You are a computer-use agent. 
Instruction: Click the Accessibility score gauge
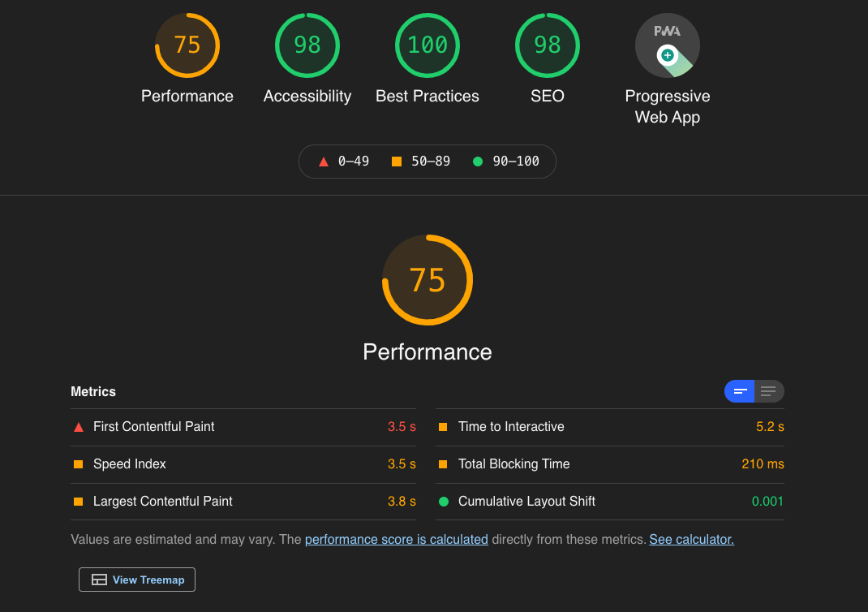307,45
